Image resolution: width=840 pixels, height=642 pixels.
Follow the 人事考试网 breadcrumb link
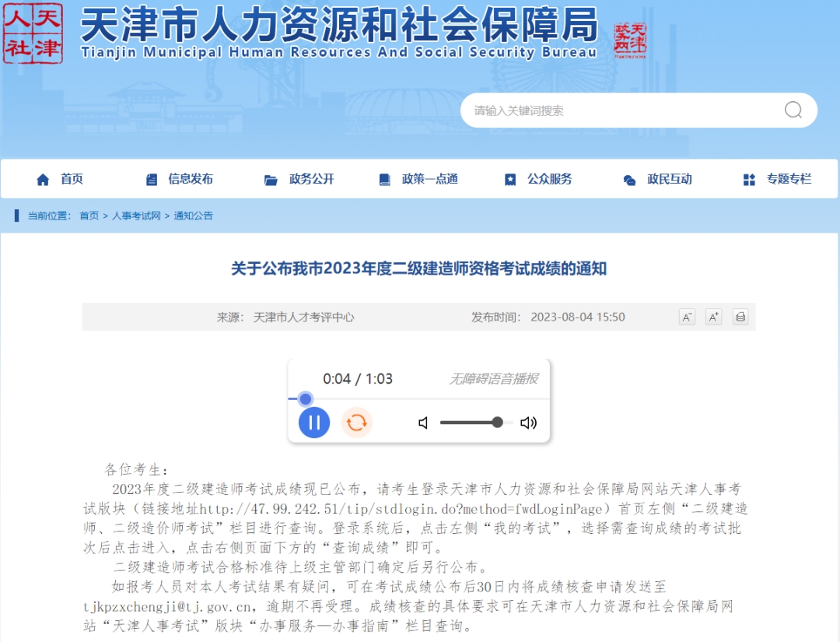click(136, 216)
